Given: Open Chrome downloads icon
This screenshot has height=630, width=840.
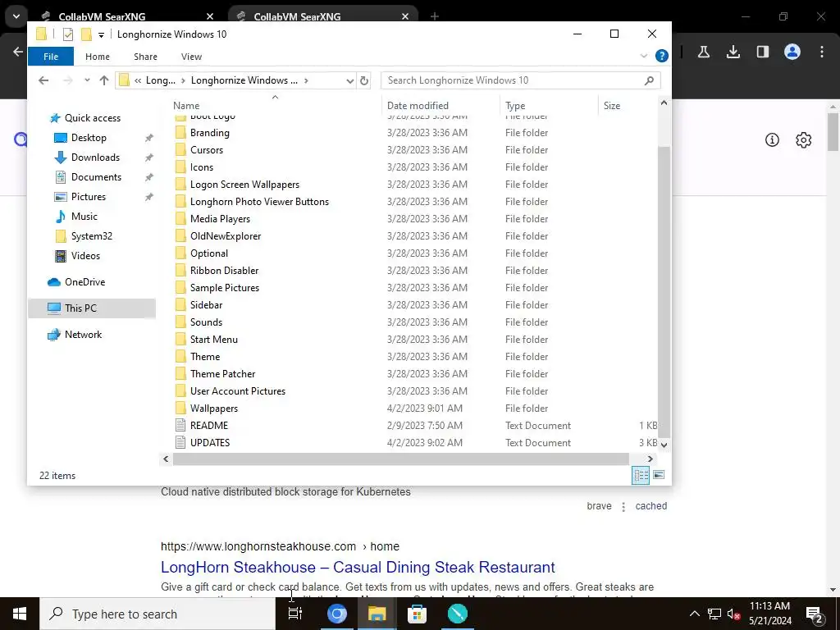Looking at the screenshot, I should tap(733, 52).
